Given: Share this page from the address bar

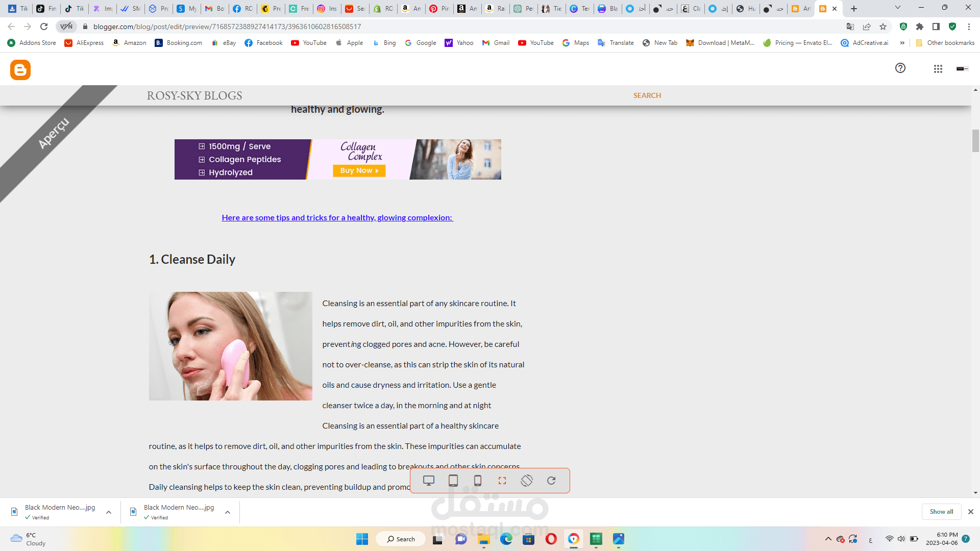Looking at the screenshot, I should pos(867,27).
